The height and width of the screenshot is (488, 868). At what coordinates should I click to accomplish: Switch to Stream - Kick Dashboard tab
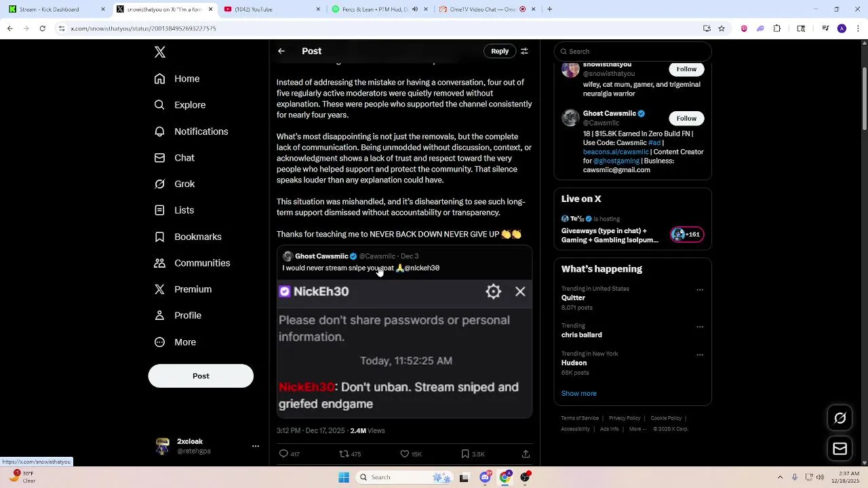coord(57,9)
